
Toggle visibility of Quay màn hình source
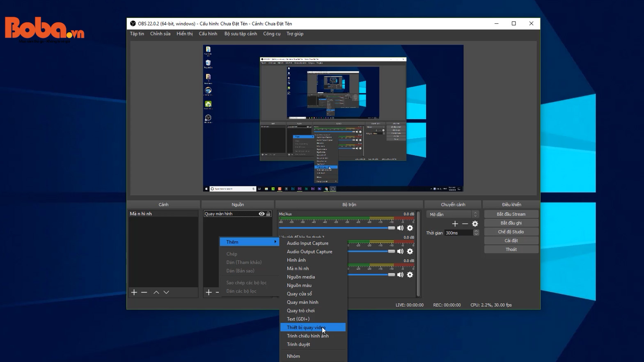(261, 214)
